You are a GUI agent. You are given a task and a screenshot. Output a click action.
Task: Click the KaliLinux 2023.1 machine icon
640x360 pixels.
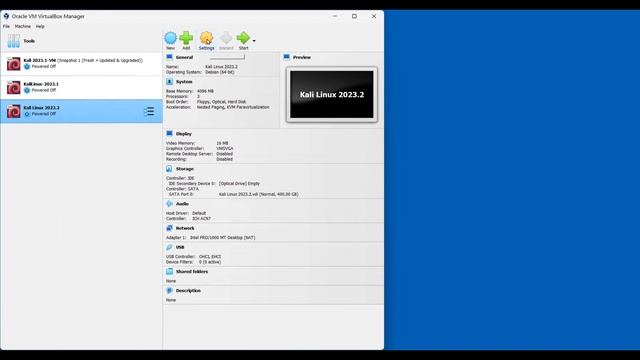tap(13, 87)
